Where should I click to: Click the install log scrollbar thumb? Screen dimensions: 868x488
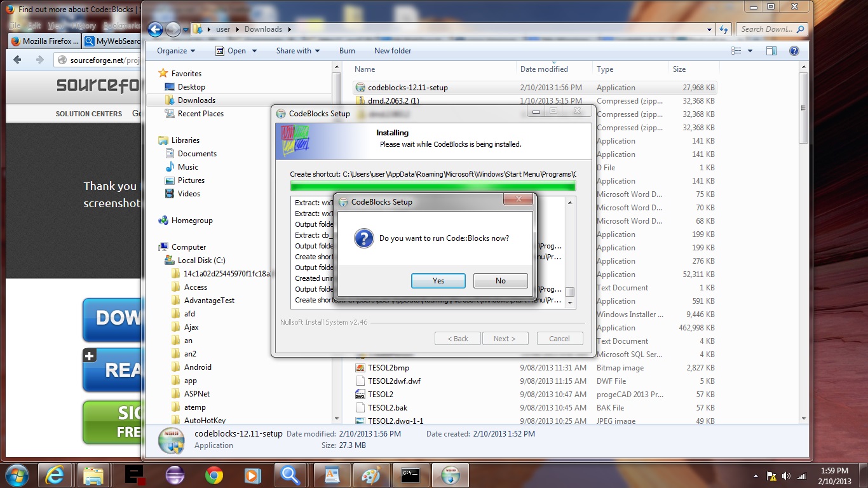pos(570,292)
